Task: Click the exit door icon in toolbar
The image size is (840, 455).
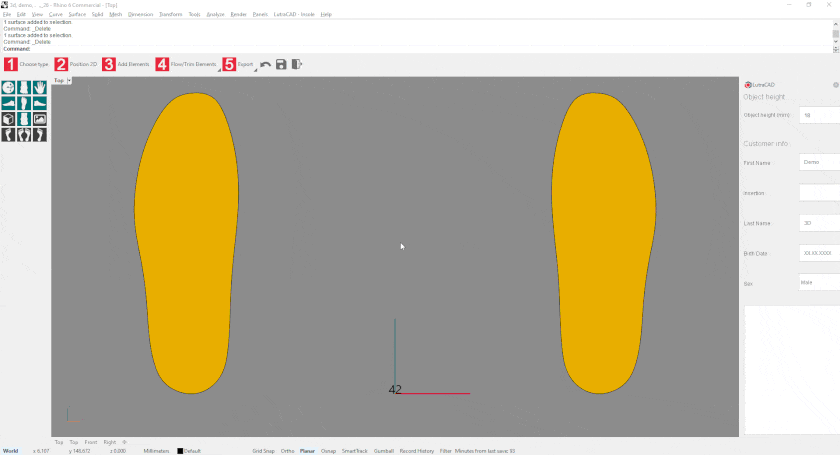Action: (297, 64)
